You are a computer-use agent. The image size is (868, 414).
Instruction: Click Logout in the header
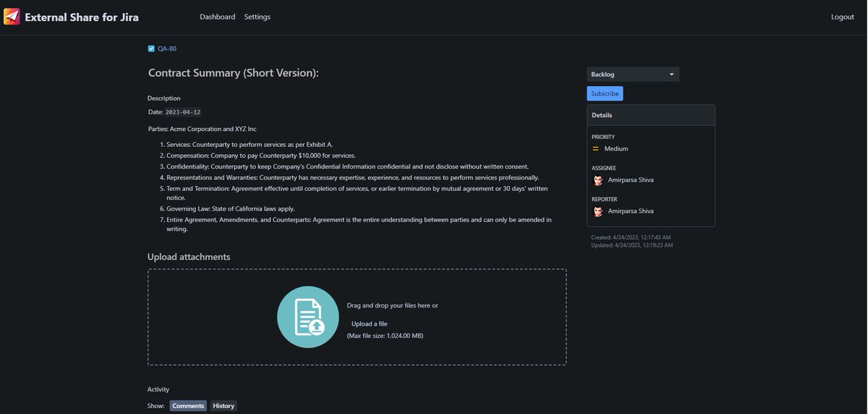[x=843, y=17]
